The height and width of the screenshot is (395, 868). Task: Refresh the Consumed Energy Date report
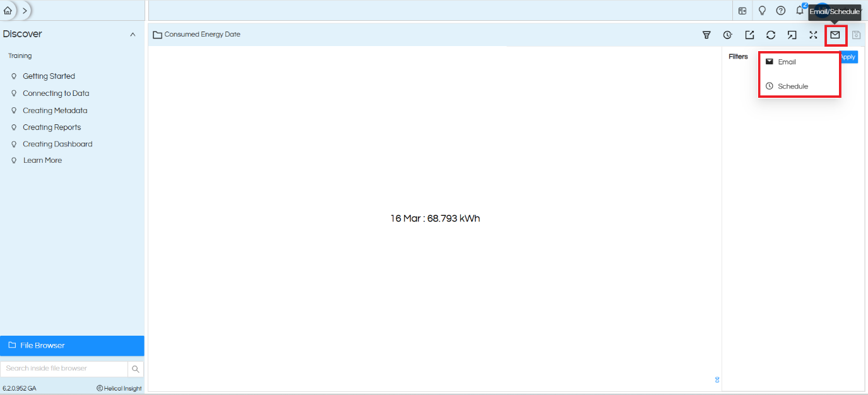click(x=771, y=35)
